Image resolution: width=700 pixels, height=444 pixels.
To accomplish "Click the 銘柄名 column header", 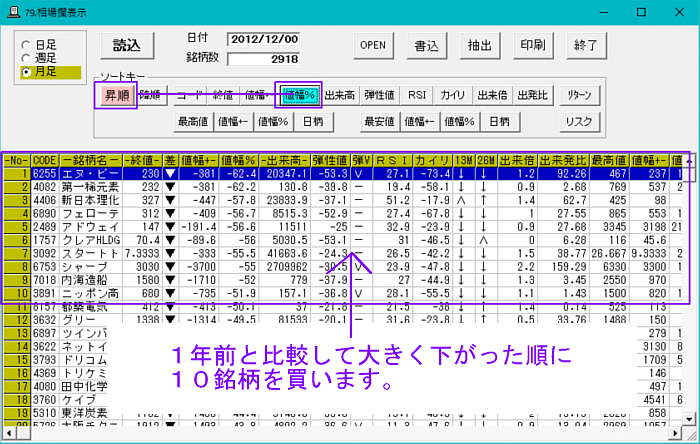I will pos(91,161).
